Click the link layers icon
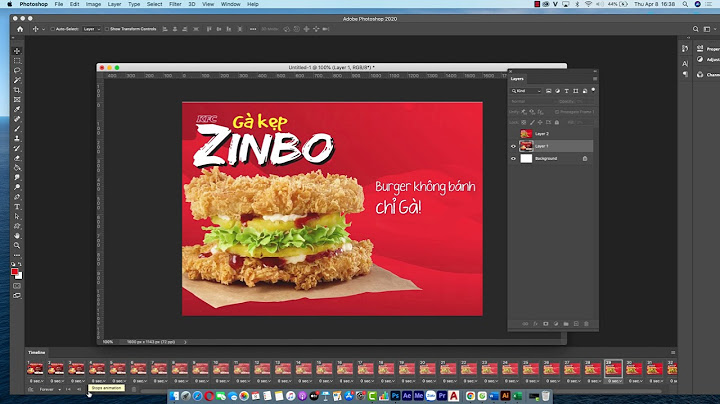 coord(525,324)
